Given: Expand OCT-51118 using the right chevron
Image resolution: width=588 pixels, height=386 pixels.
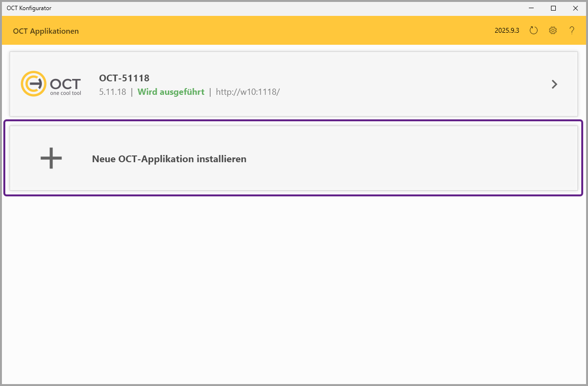Looking at the screenshot, I should click(x=554, y=84).
